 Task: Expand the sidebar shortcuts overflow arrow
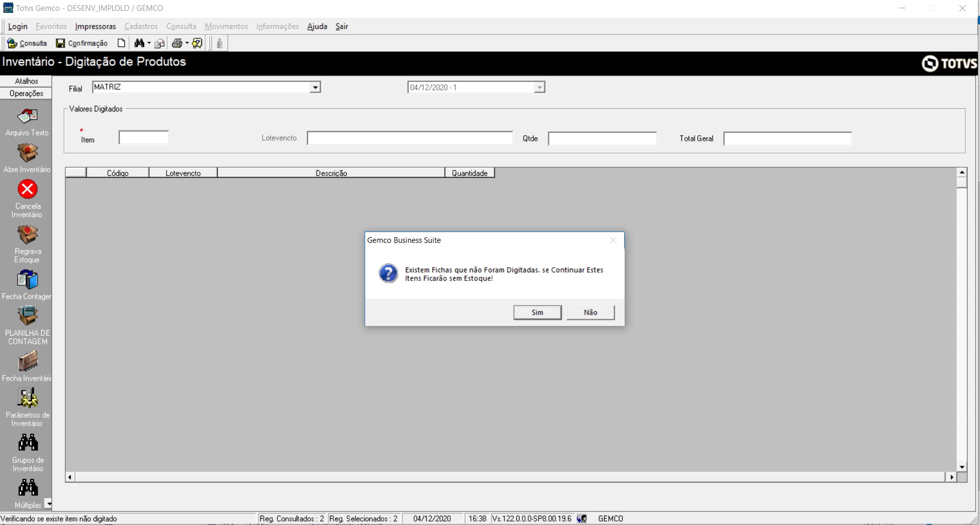coord(48,503)
